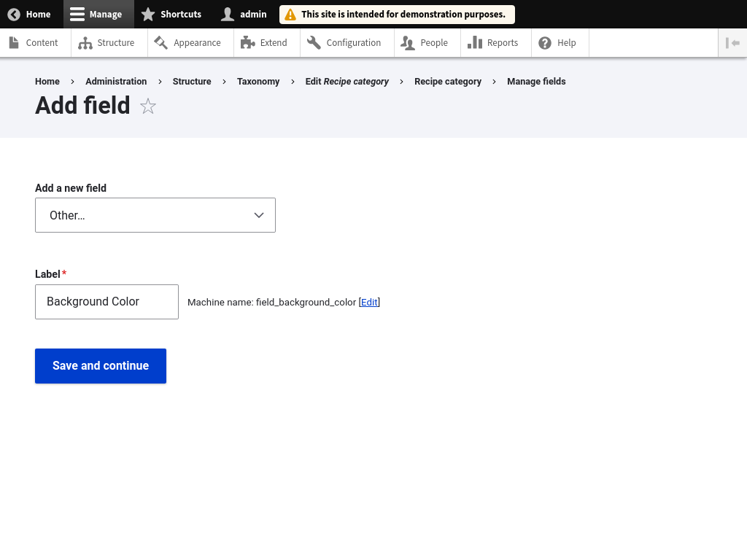Click the Home icon in the admin toolbar
Image resolution: width=747 pixels, height=560 pixels.
[x=13, y=14]
